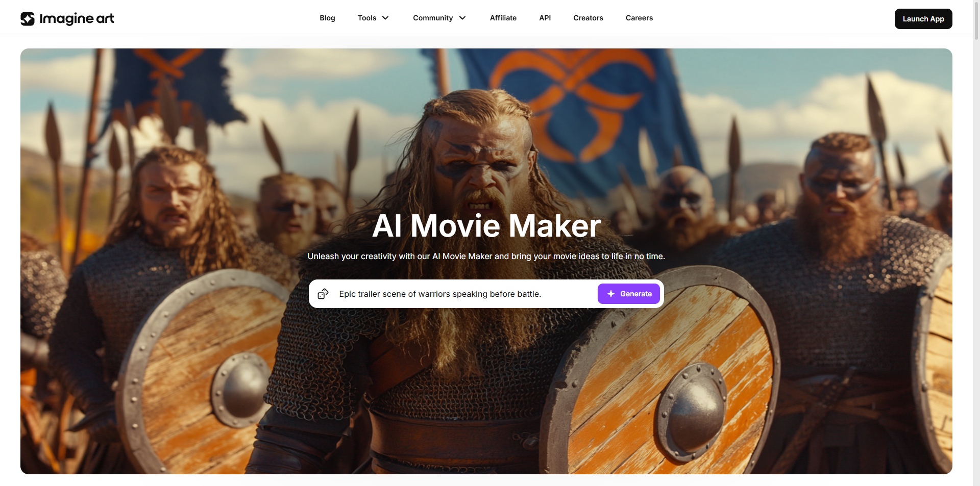980x486 pixels.
Task: Click the prompt input field
Action: 459,294
